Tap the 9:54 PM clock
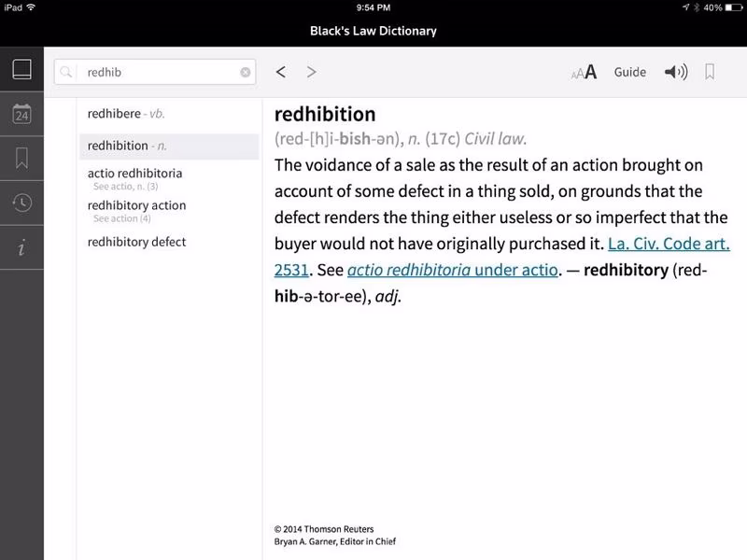Viewport: 747px width, 560px height. [x=373, y=7]
